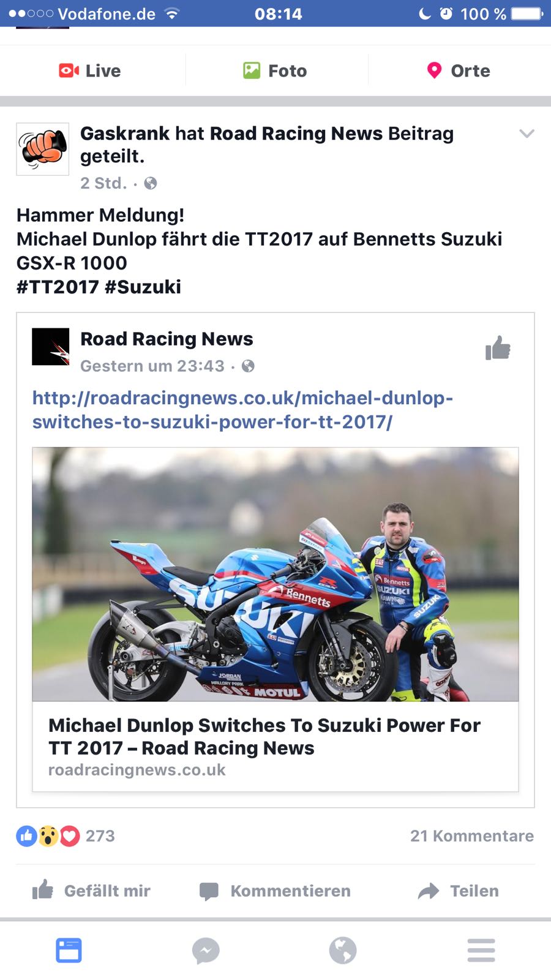The height and width of the screenshot is (980, 551).
Task: Toggle Gefällt mir on the post
Action: click(x=91, y=891)
